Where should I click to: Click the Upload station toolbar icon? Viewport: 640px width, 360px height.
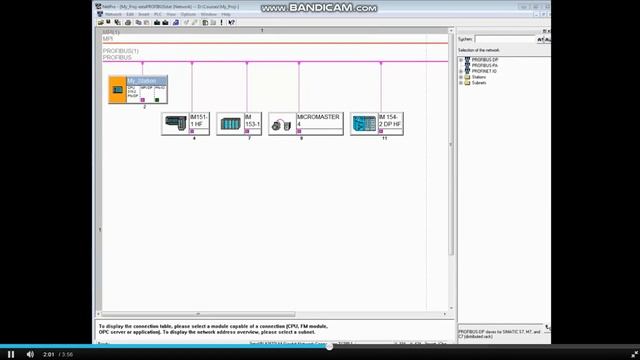coord(165,22)
